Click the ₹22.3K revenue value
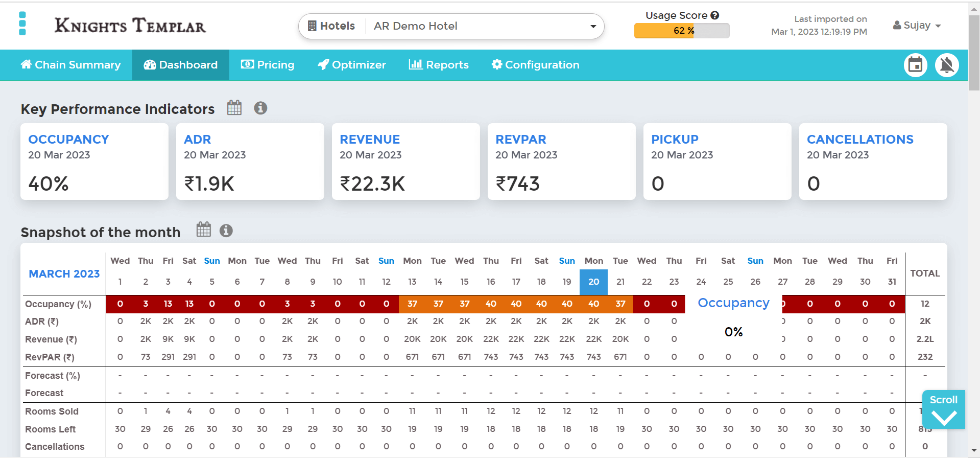The image size is (980, 458). tap(372, 184)
